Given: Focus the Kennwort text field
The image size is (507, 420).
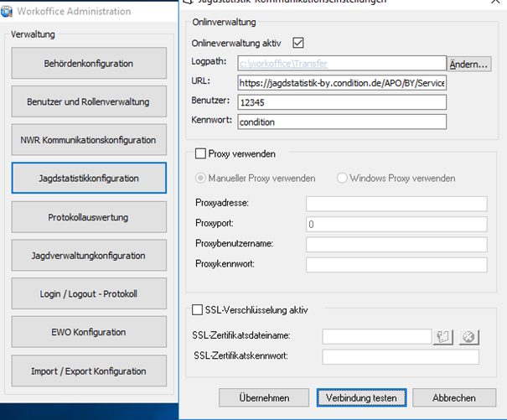Looking at the screenshot, I should click(x=341, y=122).
